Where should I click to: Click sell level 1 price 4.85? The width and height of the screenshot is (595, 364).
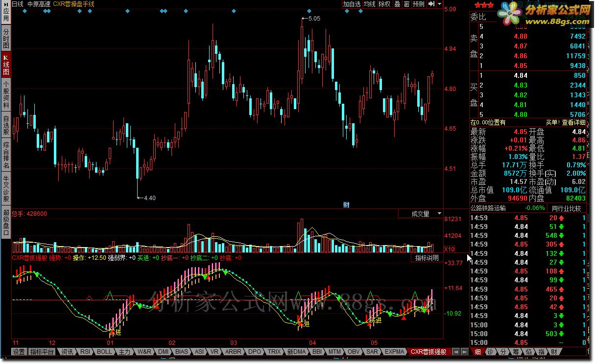coord(521,66)
